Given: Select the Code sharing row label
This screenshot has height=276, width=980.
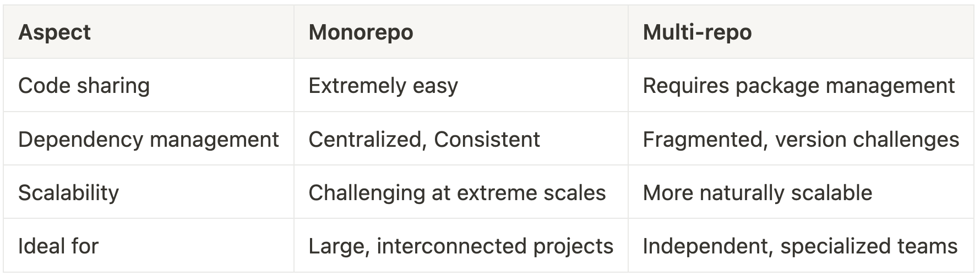Looking at the screenshot, I should (x=84, y=86).
